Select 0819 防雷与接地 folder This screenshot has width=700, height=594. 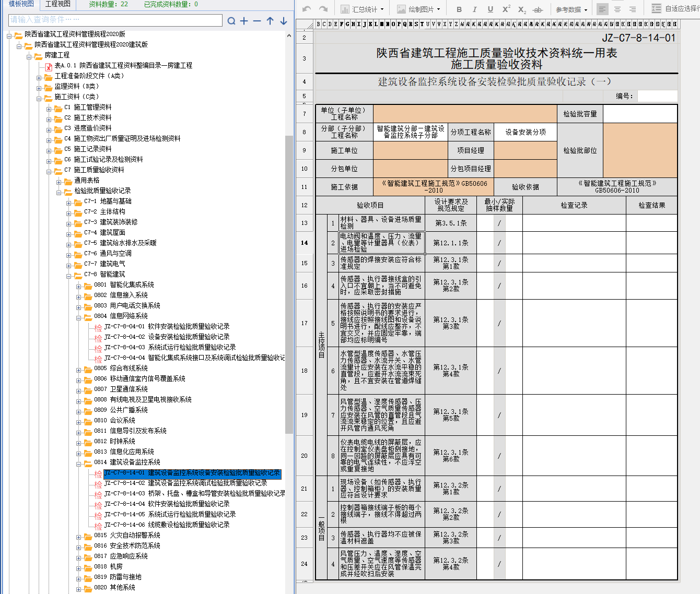tap(118, 577)
